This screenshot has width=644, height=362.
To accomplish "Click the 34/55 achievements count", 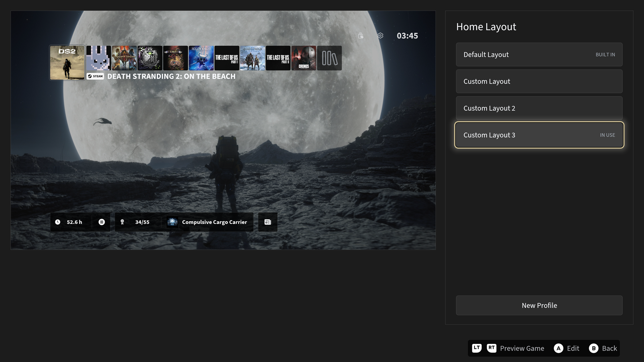I will (x=142, y=222).
